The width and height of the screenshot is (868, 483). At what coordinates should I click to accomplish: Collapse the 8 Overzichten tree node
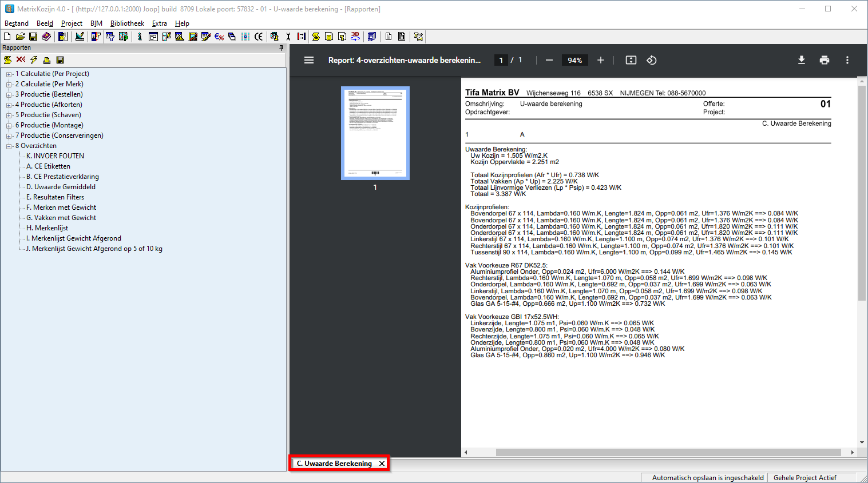coord(9,146)
